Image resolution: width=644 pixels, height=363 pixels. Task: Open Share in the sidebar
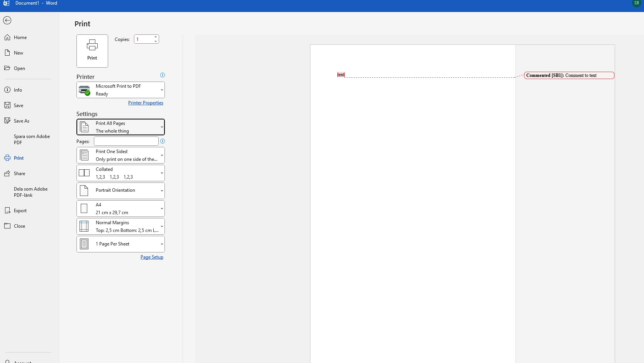coord(29,174)
